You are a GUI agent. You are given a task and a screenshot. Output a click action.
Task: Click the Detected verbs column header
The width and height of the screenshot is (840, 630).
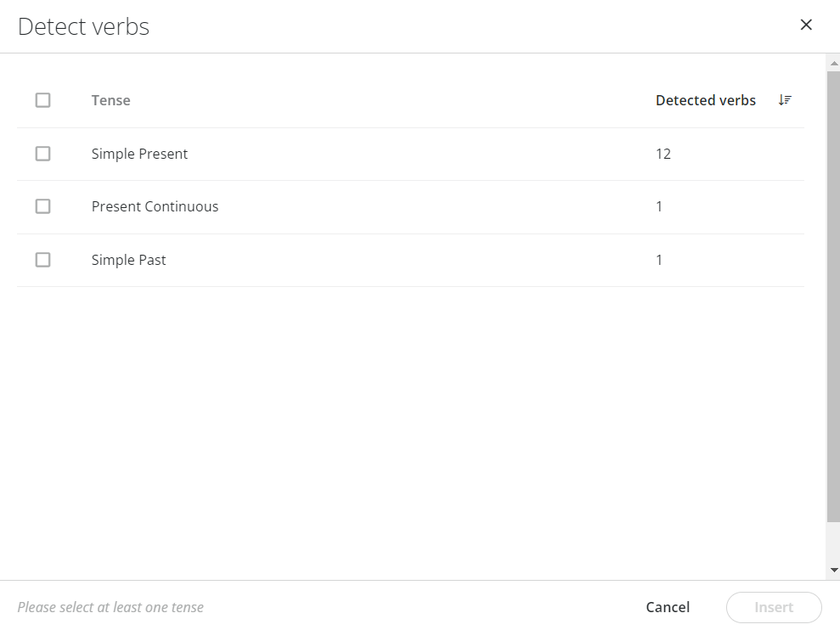706,100
